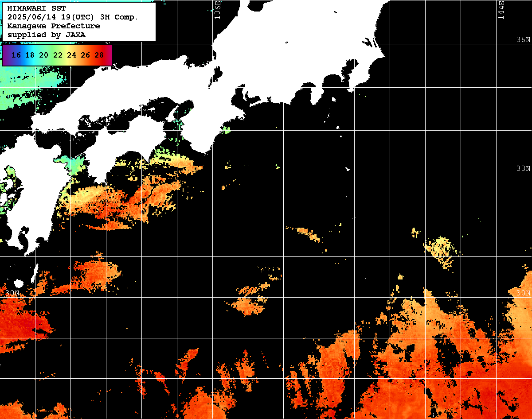Click the 'HIMAWARI SST' title text
The image size is (532, 419).
[x=36, y=8]
